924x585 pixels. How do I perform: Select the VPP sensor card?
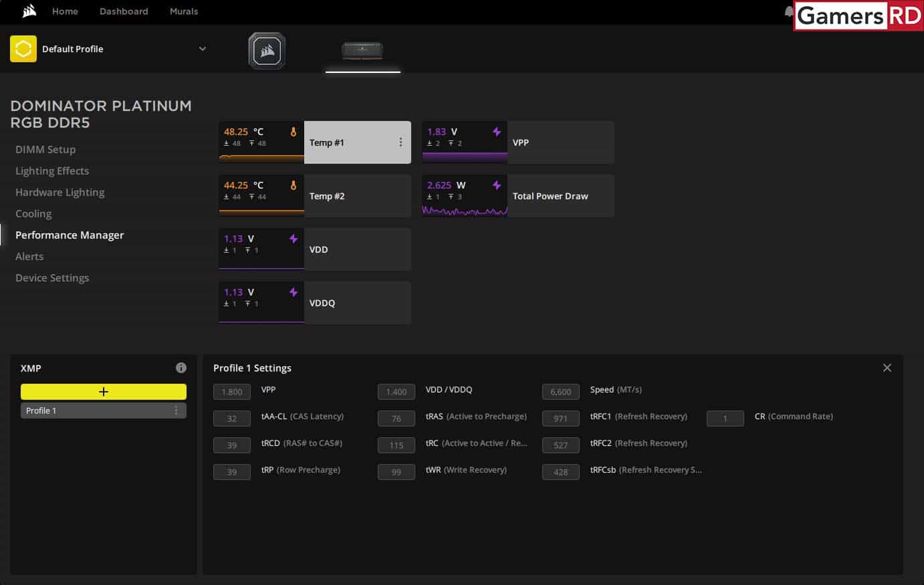click(x=518, y=142)
